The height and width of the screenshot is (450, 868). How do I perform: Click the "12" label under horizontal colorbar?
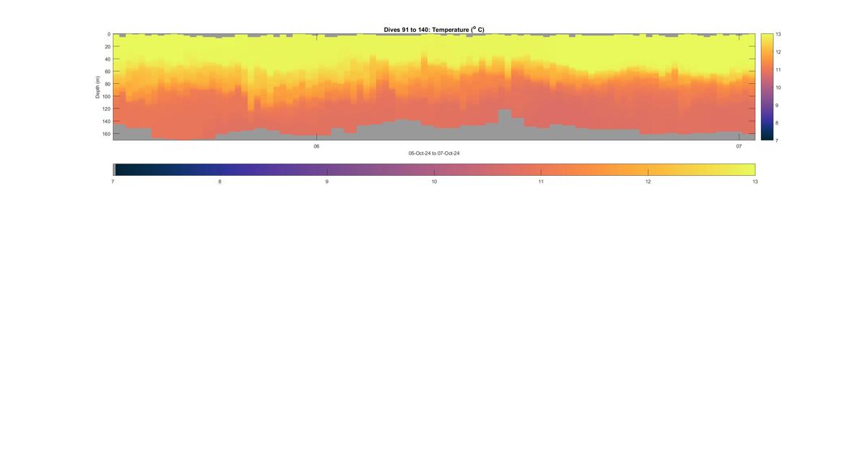tap(648, 182)
